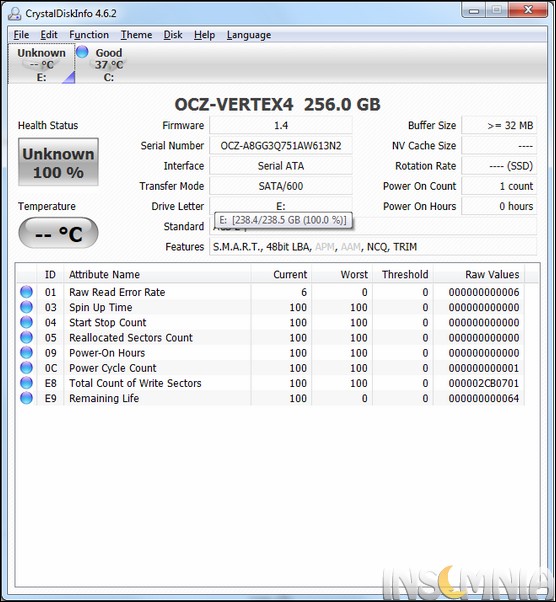Click the blue status orb for C: disk
The width and height of the screenshot is (556, 602).
[x=82, y=52]
